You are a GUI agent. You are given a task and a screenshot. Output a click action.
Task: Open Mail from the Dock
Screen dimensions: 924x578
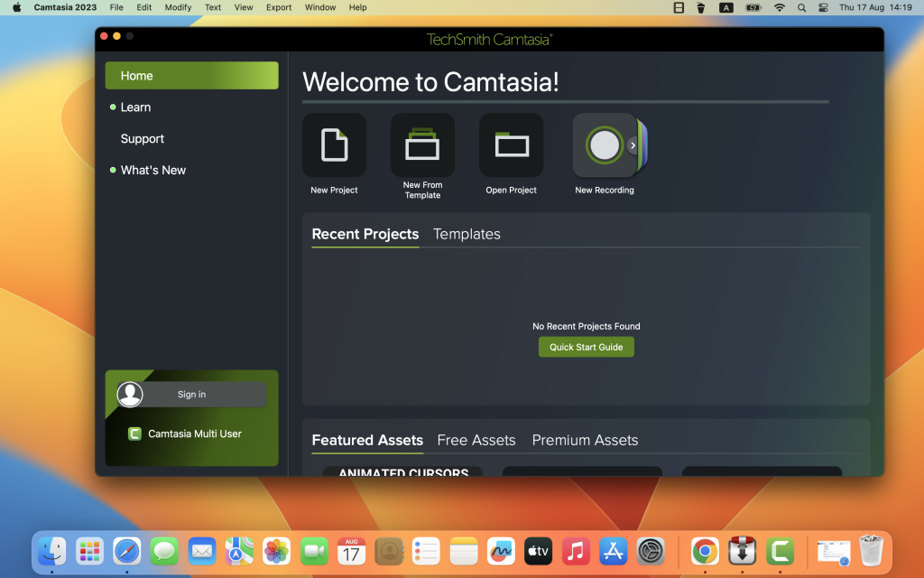point(202,552)
